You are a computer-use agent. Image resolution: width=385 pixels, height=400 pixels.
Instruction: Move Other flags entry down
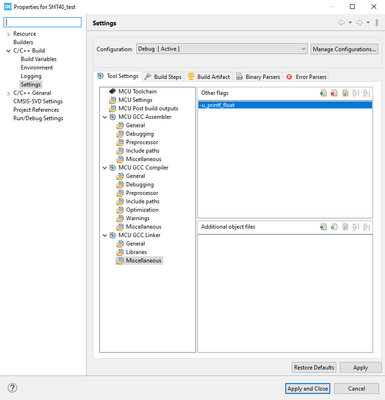coord(366,93)
